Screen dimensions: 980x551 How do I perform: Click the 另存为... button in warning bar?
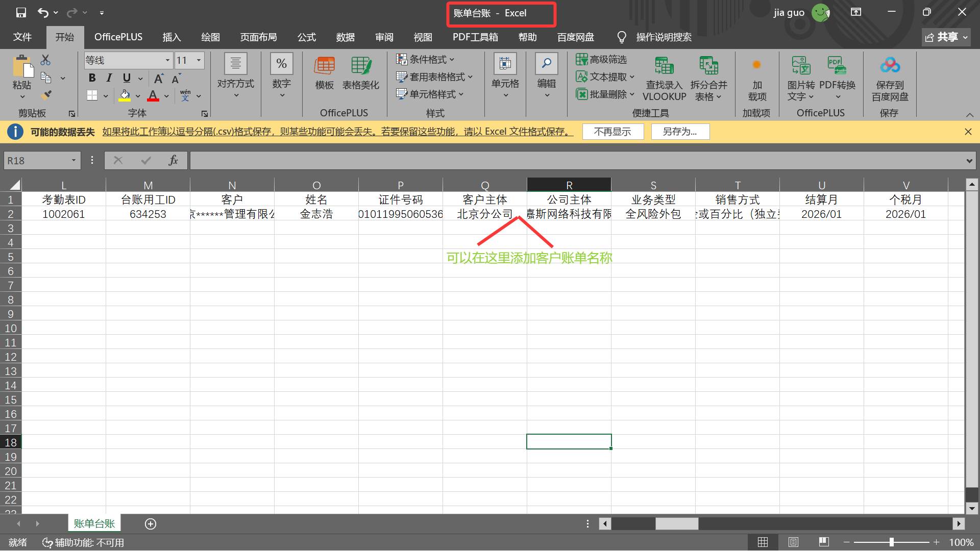click(x=680, y=132)
